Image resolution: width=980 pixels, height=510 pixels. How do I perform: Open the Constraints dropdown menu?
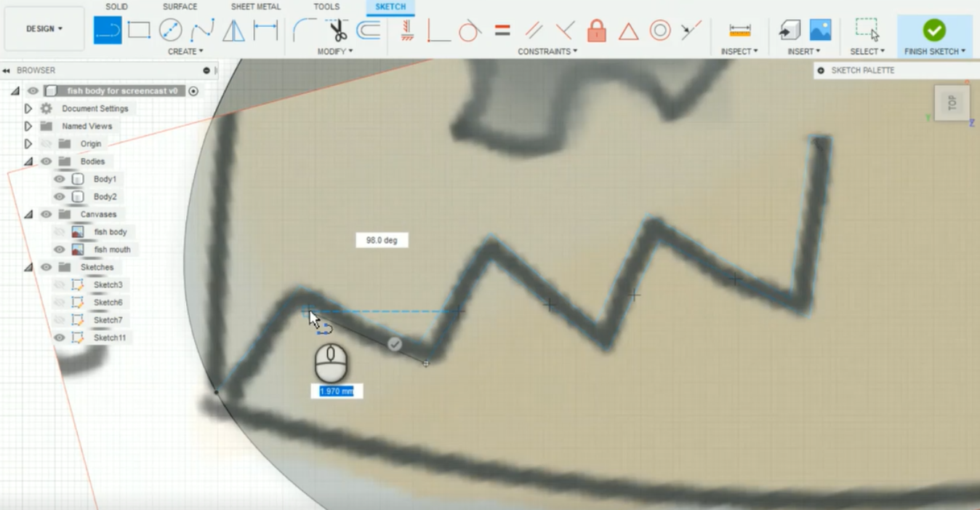(x=547, y=52)
